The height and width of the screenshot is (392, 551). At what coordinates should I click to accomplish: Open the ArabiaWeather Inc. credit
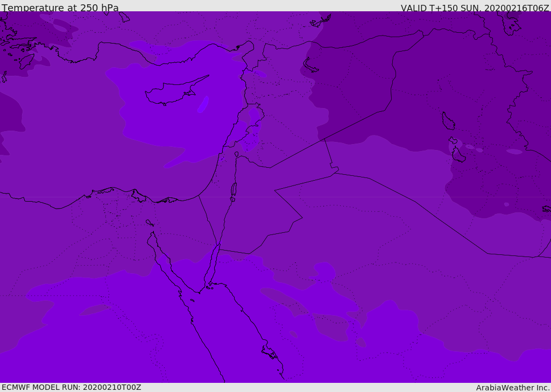point(513,388)
